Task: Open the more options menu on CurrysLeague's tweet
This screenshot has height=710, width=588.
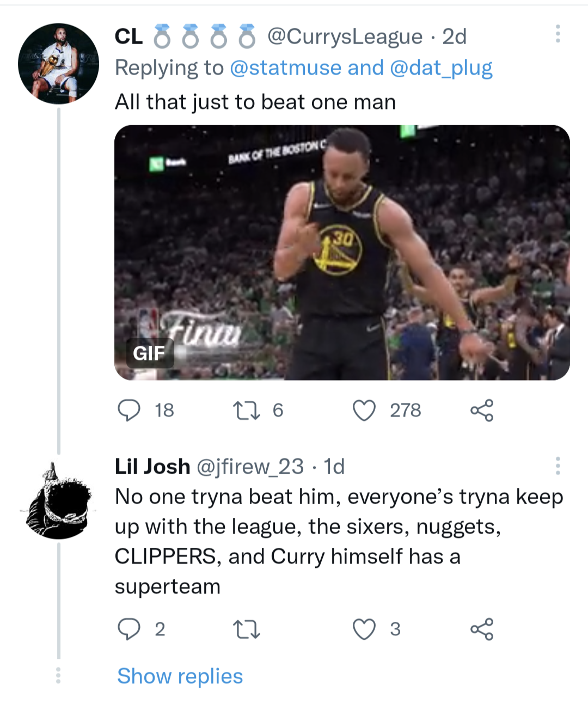Action: 558,34
